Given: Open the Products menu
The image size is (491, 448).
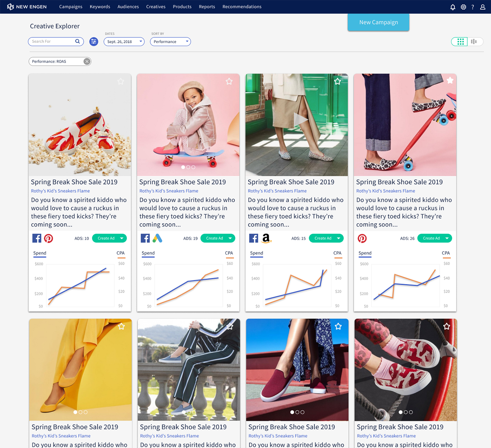Looking at the screenshot, I should pos(182,7).
